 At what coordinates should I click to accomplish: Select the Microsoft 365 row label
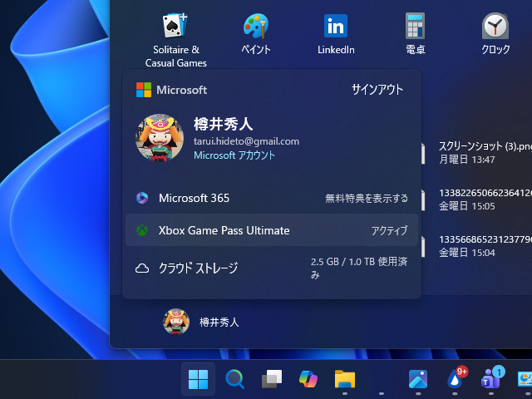194,198
